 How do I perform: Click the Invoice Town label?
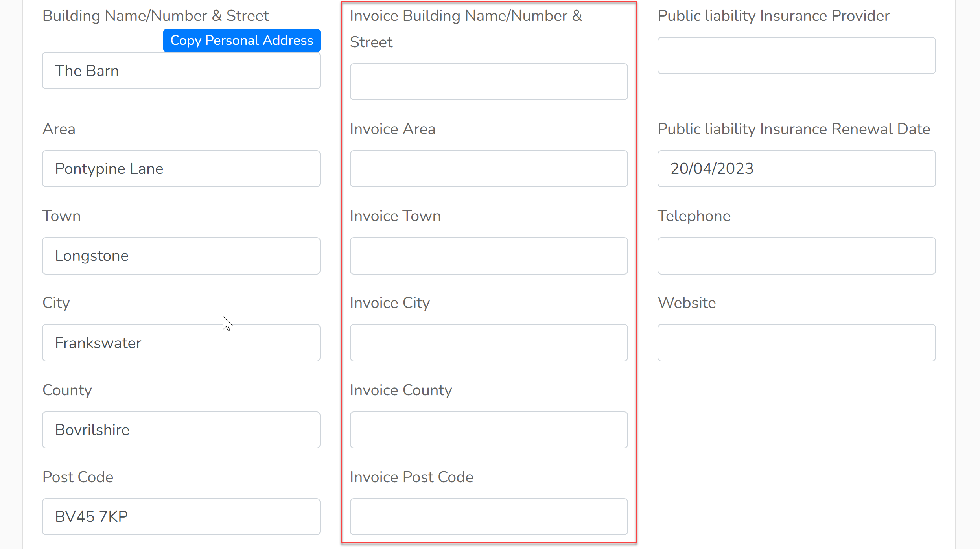(x=396, y=216)
